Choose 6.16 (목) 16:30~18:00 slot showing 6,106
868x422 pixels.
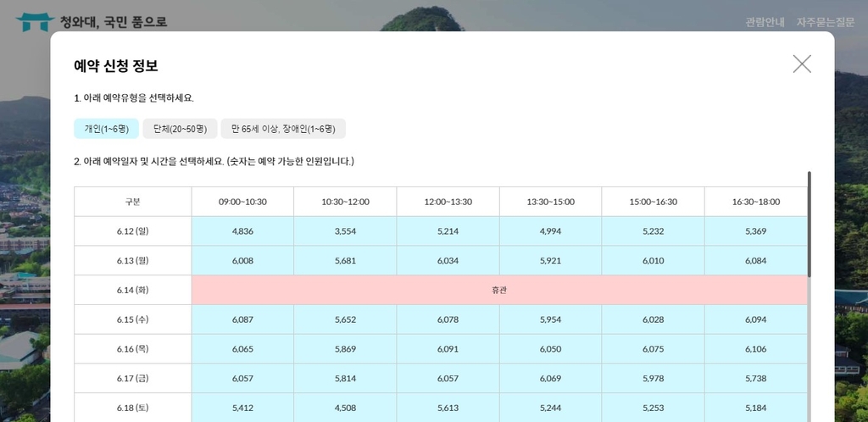click(755, 349)
